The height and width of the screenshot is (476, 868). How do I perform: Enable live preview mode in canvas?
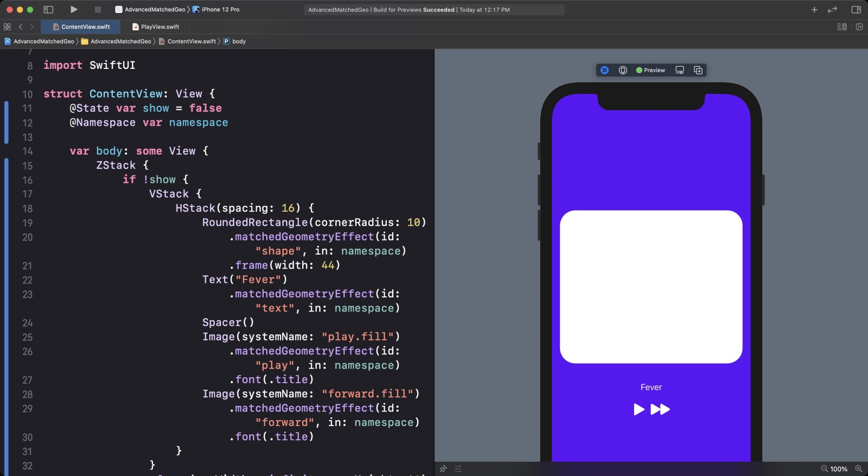[x=604, y=70]
